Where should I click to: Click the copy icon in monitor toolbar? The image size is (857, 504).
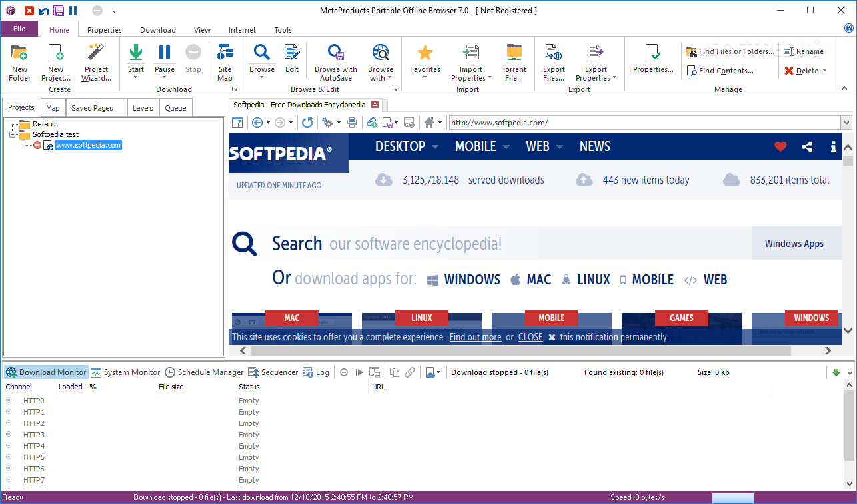[395, 372]
